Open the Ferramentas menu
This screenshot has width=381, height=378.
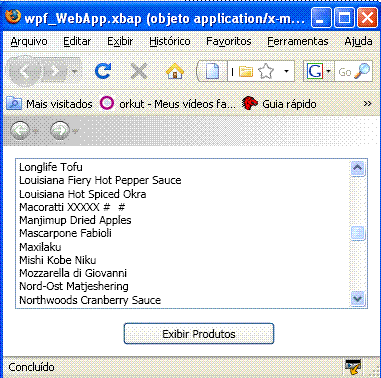coord(298,41)
